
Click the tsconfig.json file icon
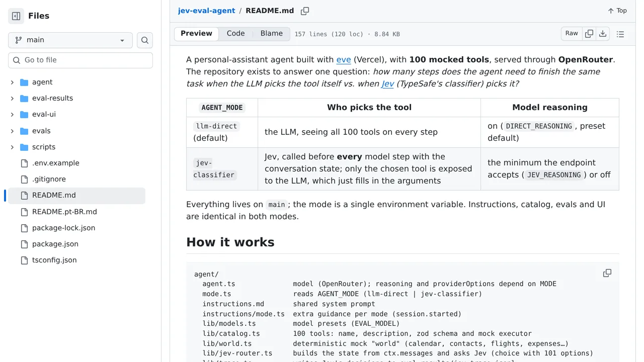tap(24, 260)
